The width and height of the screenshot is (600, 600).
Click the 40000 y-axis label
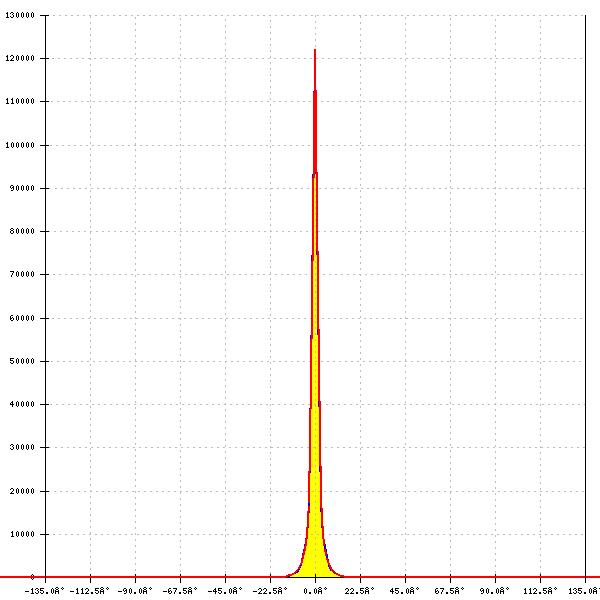click(x=22, y=404)
